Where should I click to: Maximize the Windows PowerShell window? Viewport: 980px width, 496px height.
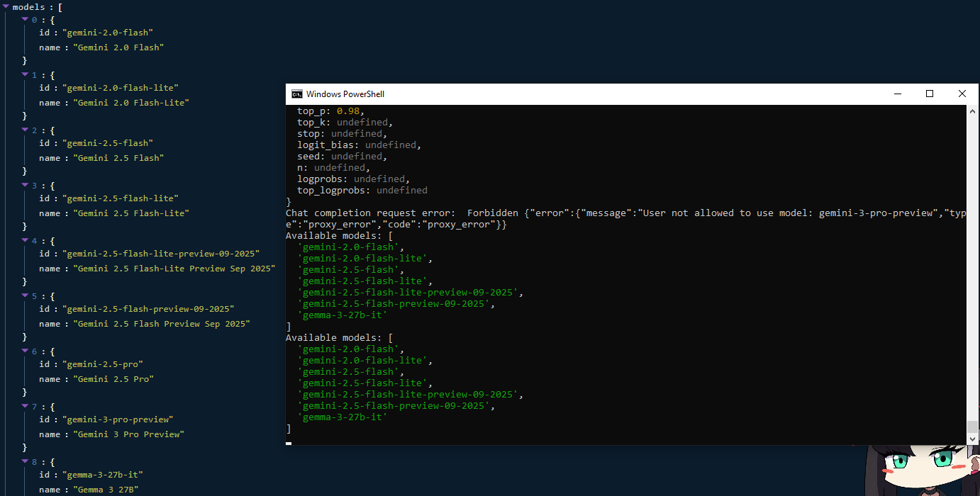(930, 94)
